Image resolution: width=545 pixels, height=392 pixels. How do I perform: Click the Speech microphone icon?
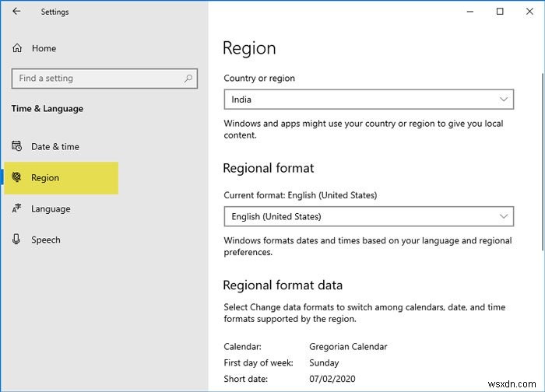point(16,240)
